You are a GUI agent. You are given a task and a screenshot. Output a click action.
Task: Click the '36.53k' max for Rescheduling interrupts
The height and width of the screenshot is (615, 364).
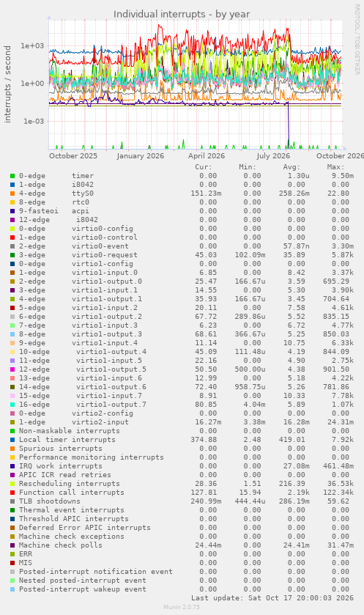coord(341,484)
